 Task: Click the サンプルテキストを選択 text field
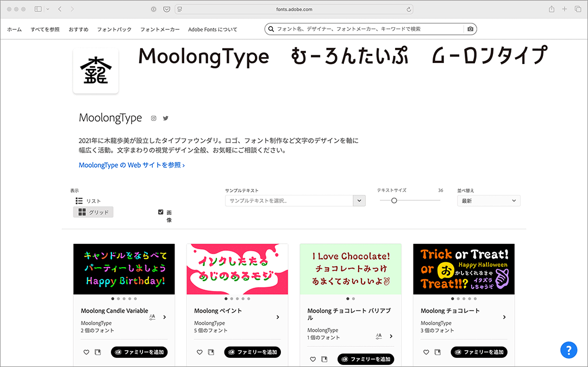289,201
